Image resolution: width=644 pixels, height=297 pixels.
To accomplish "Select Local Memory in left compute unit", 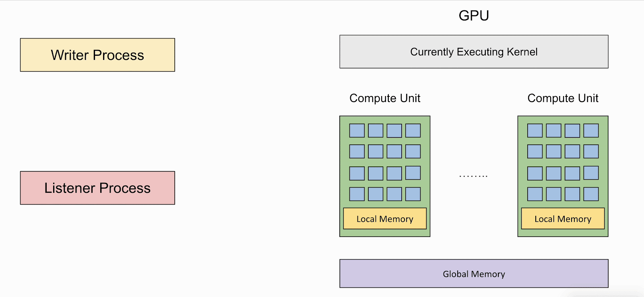I will click(x=385, y=219).
